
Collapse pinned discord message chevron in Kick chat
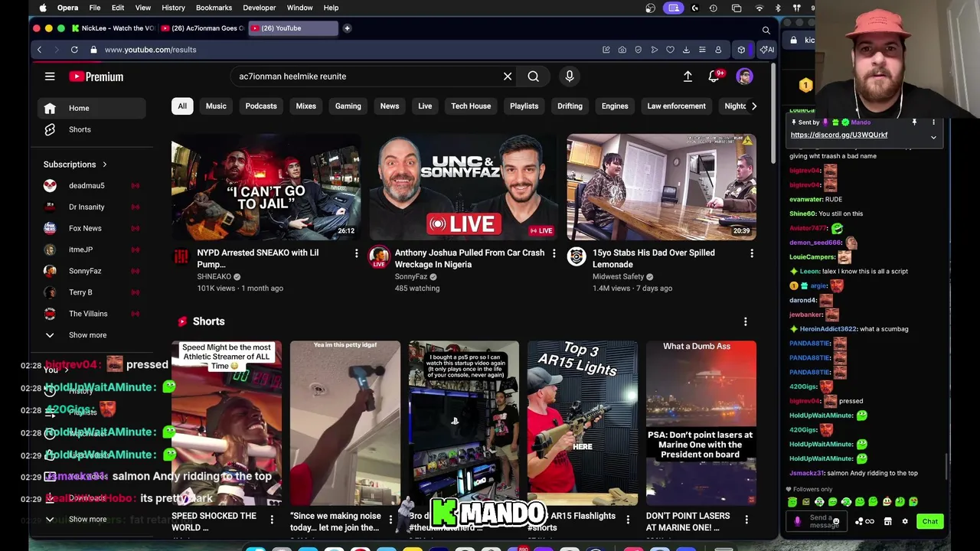(x=933, y=137)
